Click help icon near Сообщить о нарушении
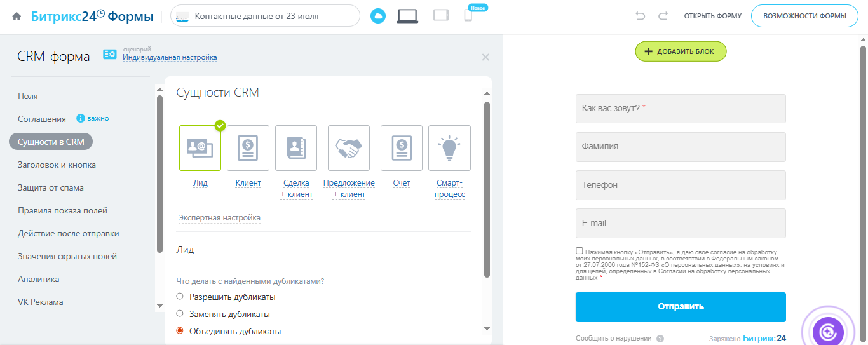Viewport: 868px width, 345px height. pos(660,339)
